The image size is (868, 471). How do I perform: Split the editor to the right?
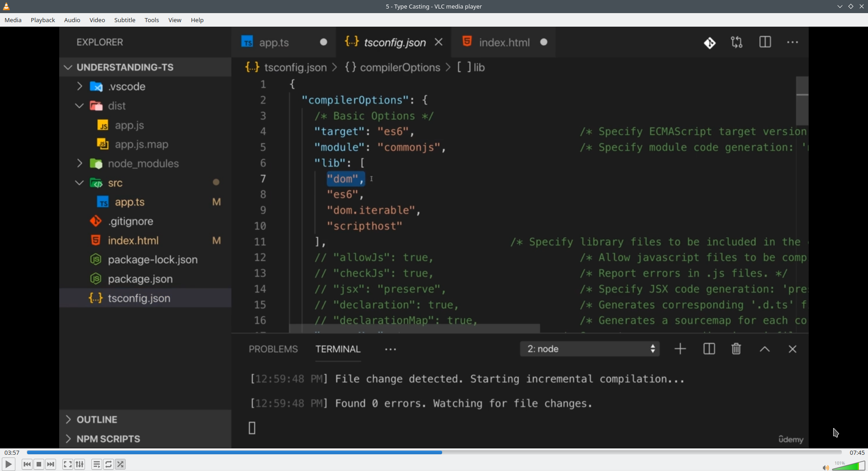[x=765, y=42]
